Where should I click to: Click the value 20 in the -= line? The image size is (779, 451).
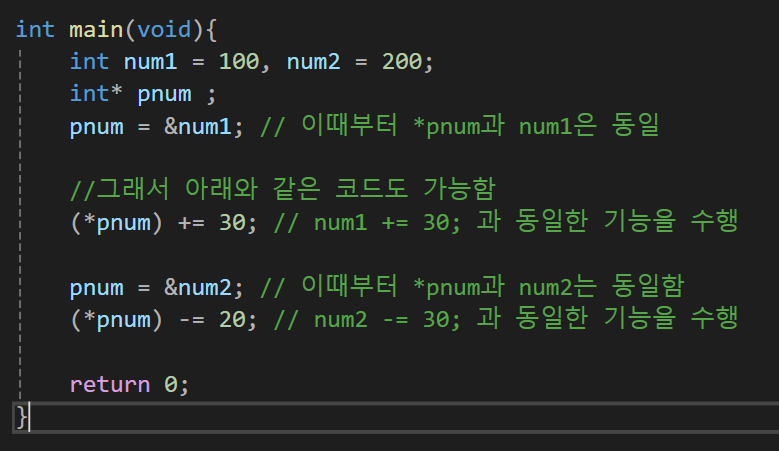pyautogui.click(x=232, y=320)
